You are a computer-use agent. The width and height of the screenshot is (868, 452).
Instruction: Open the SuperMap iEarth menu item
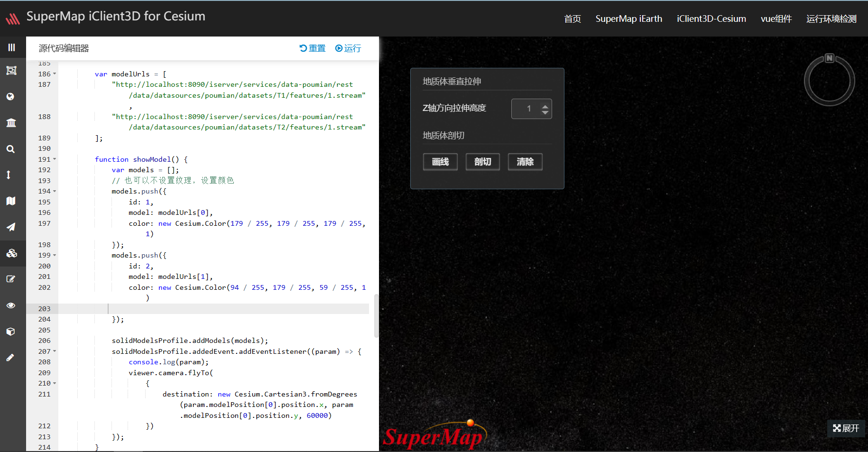coord(629,19)
